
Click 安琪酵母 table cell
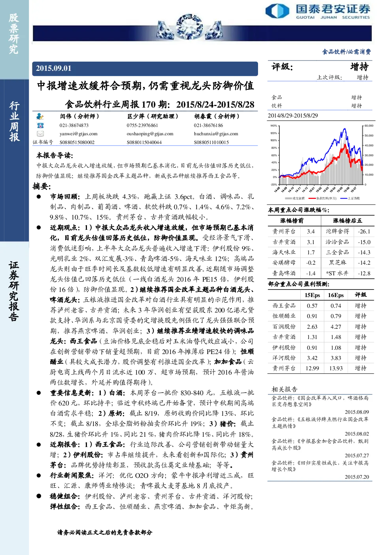click(x=284, y=263)
